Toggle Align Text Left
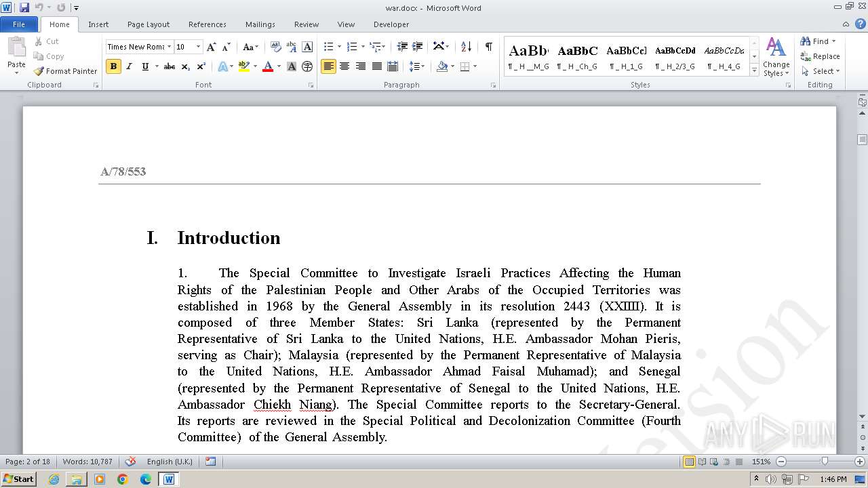868x488 pixels. point(329,66)
